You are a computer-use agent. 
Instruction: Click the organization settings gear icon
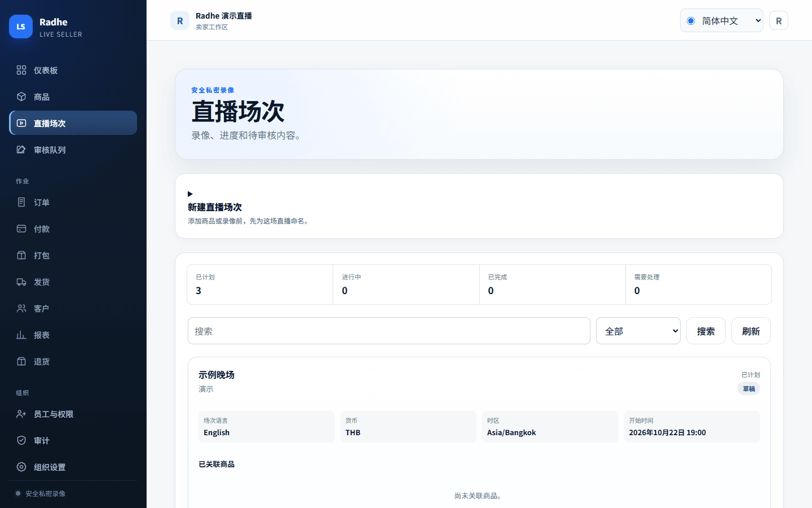(21, 467)
